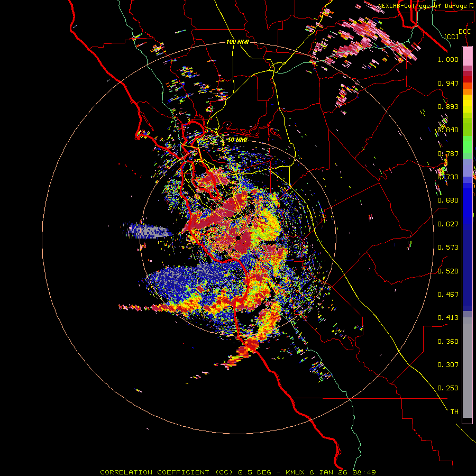The image size is (476, 476).
Task: Click the 100 NMI range ring label
Action: click(x=237, y=42)
